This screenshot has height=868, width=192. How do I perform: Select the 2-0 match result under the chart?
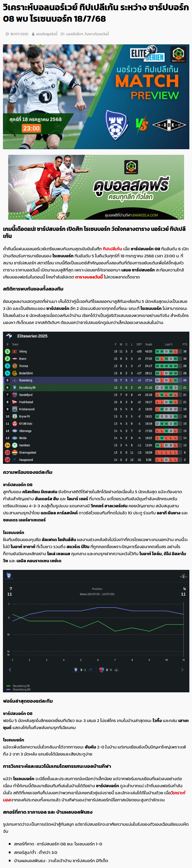[109, 669]
